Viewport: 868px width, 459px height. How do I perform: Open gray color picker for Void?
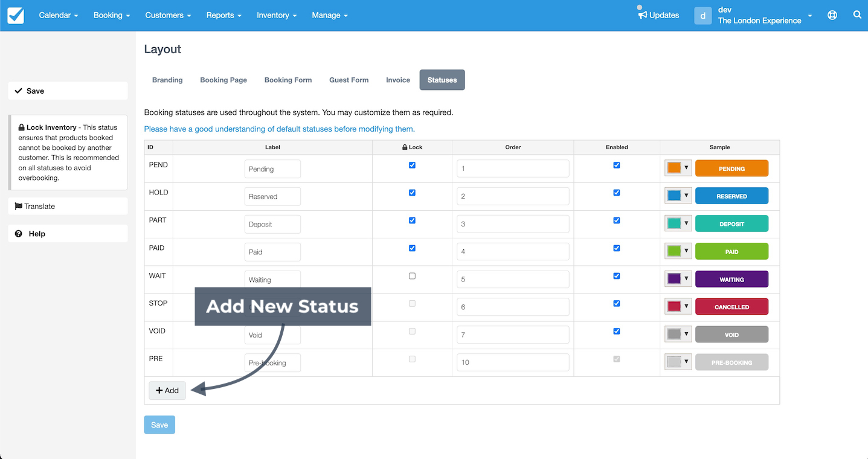(x=678, y=334)
